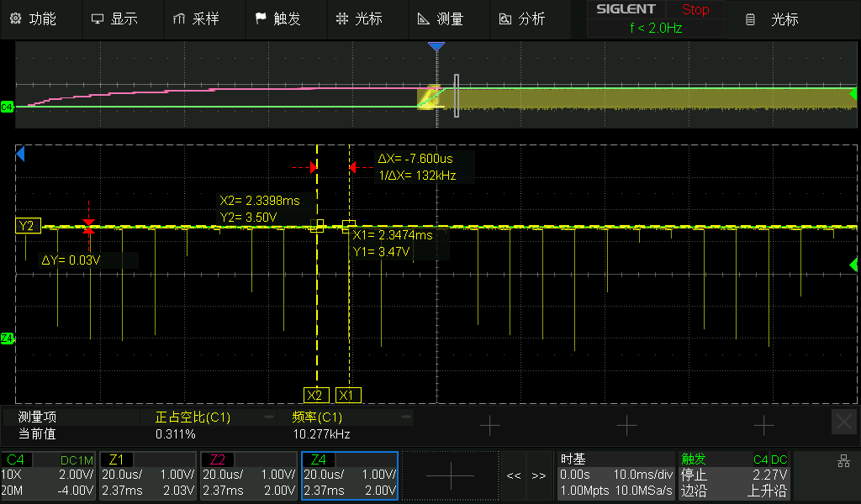Screen dimensions: 861x504
Task: Close the measurement bar with X button
Action: [x=844, y=422]
